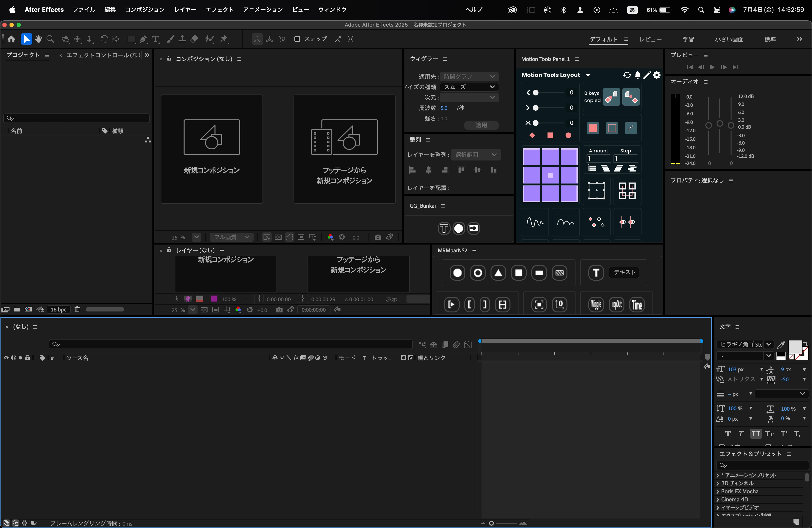Expand the Boris FX Mocha category
The height and width of the screenshot is (528, 812).
718,491
